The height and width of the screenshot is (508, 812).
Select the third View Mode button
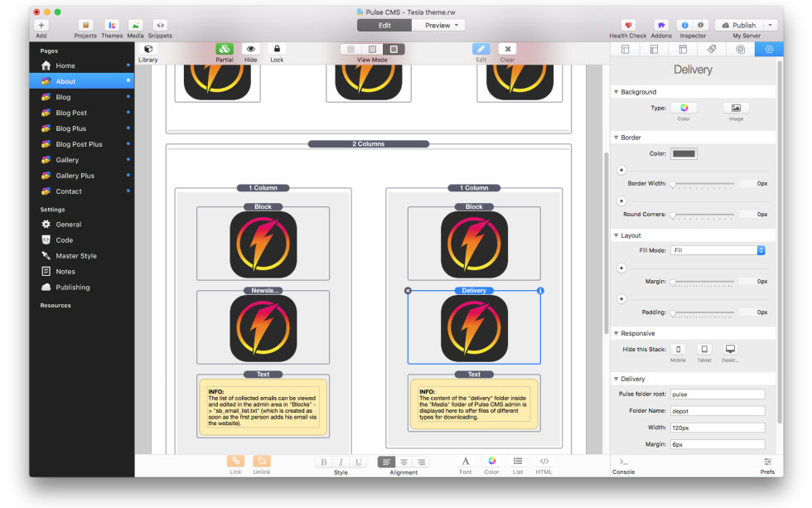click(394, 49)
